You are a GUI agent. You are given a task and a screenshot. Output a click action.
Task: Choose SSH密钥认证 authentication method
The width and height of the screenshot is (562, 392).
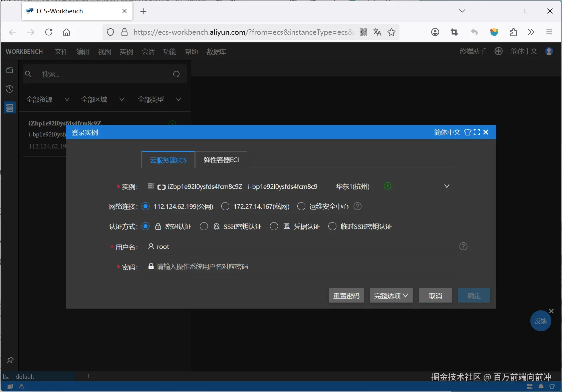coord(204,226)
